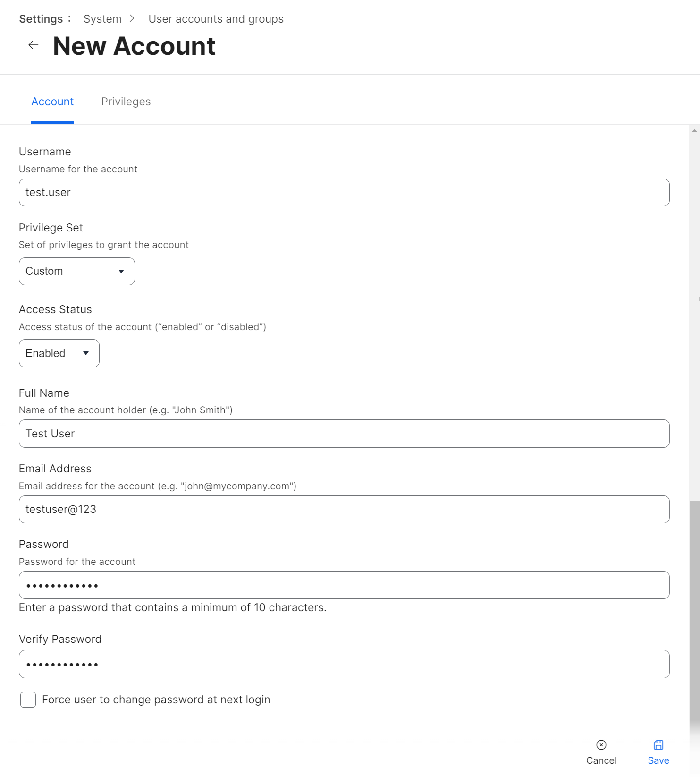
Task: Select the Account tab
Action: pos(52,102)
